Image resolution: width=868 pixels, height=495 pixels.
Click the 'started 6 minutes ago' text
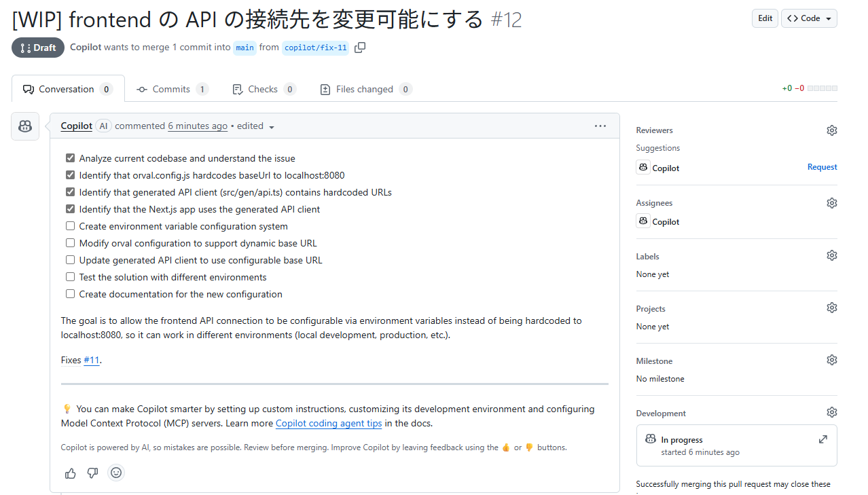pos(700,452)
